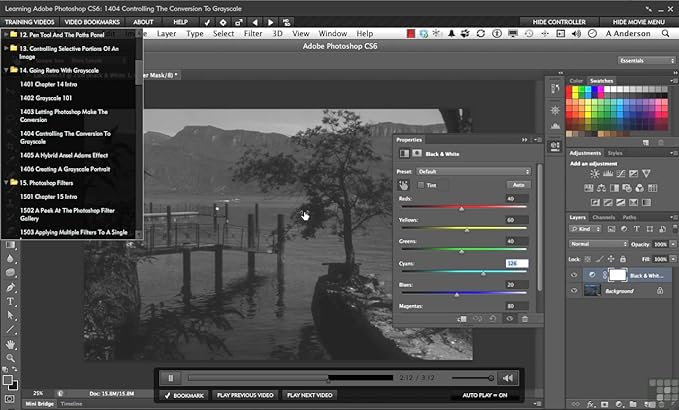Image resolution: width=679 pixels, height=410 pixels.
Task: Select the Type tool in the toolbox
Action: 10,301
